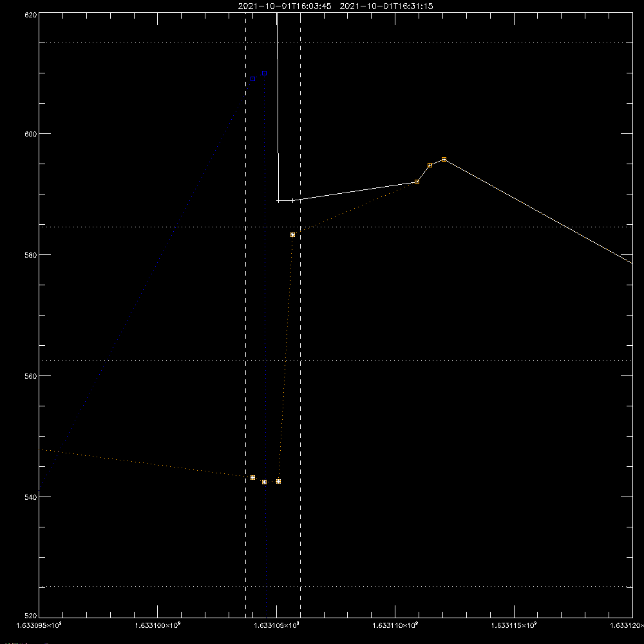Click the y-axis label 520
This screenshot has width=644, height=644.
pos(31,616)
